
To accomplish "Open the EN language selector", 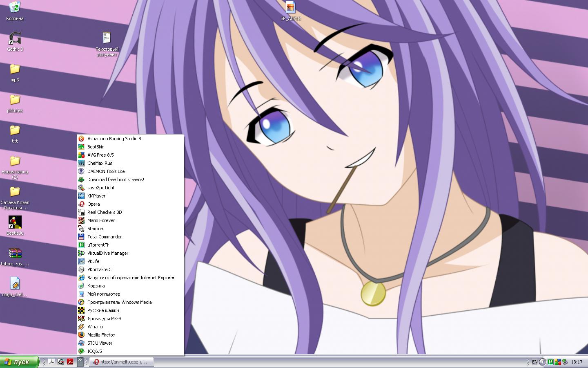I will [535, 362].
